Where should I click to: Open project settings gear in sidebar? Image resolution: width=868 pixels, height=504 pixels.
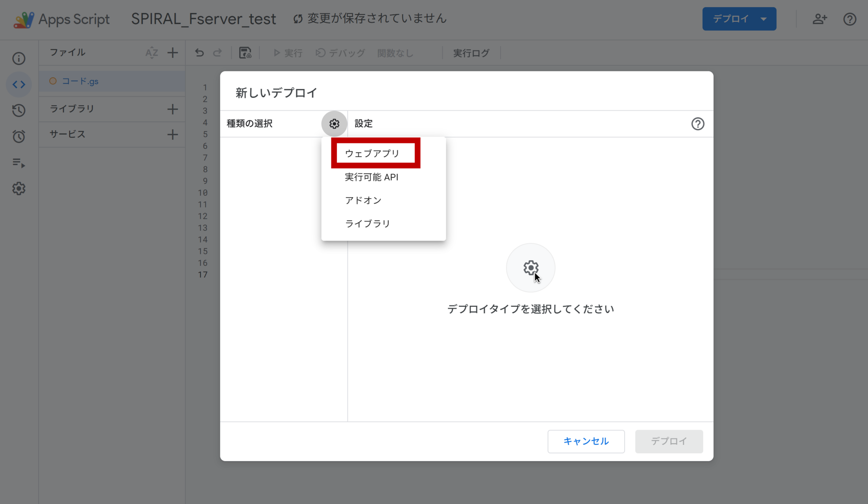pos(19,189)
